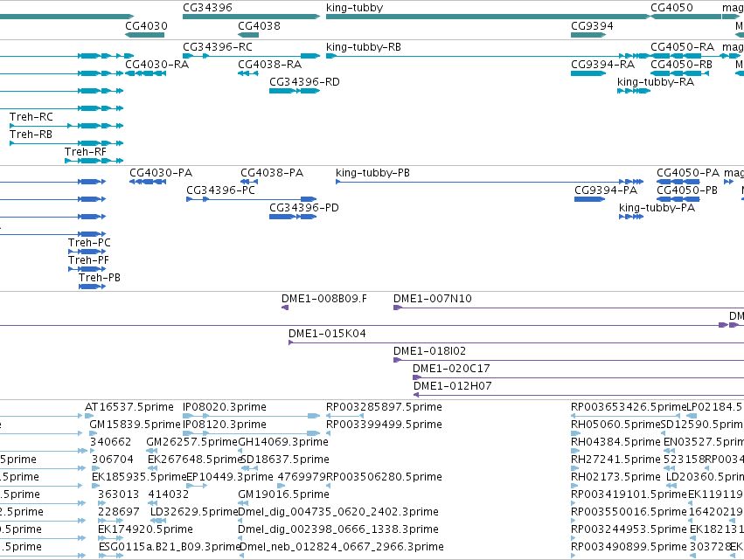Click the CG9394-RA transcript label
Image resolution: width=744 pixels, height=560 pixels.
point(602,65)
